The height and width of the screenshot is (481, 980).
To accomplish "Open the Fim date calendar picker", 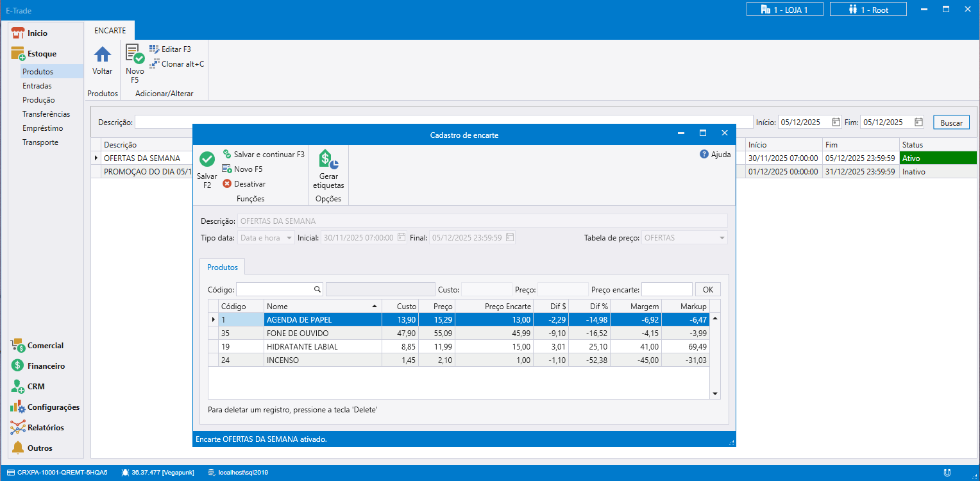I will [918, 122].
